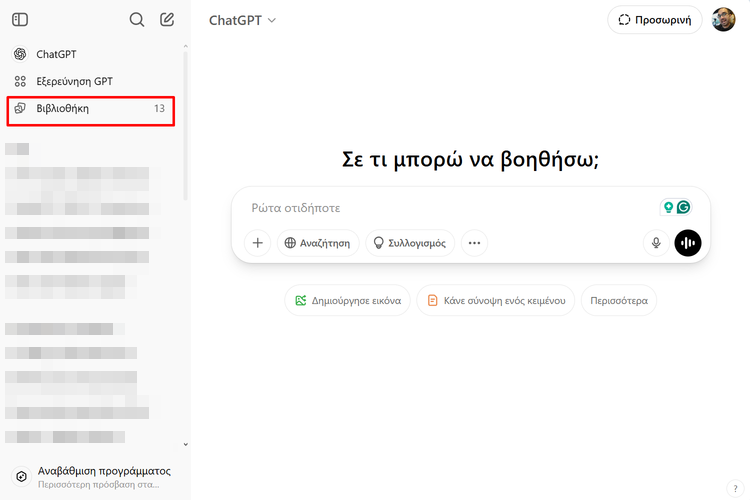Click the sidebar scrollbar up arrow
This screenshot has height=500, width=750.
pyautogui.click(x=186, y=46)
